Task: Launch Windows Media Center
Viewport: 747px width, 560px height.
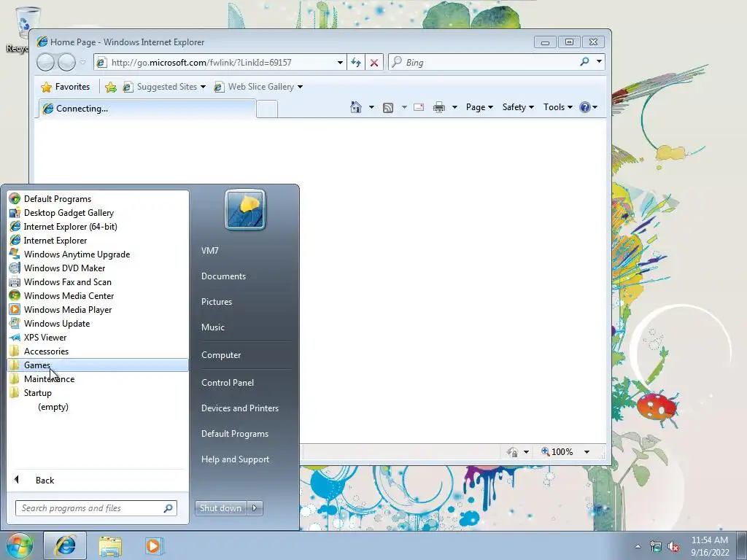Action: click(x=98, y=296)
